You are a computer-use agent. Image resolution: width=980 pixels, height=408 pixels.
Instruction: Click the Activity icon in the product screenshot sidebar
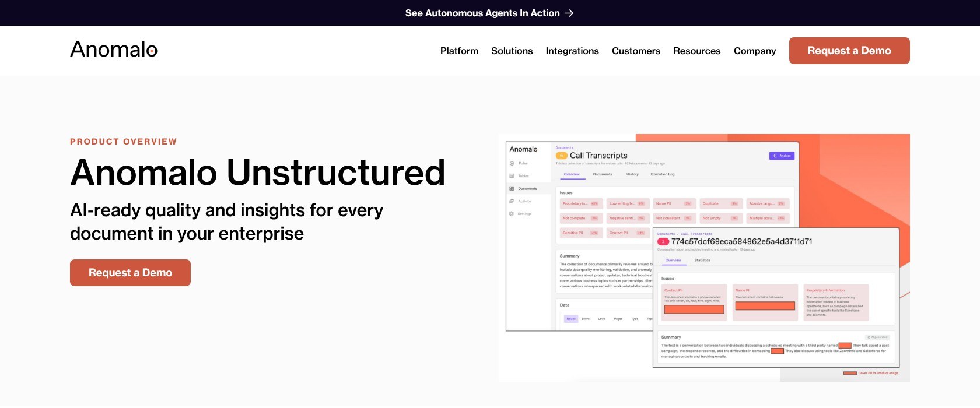click(512, 201)
